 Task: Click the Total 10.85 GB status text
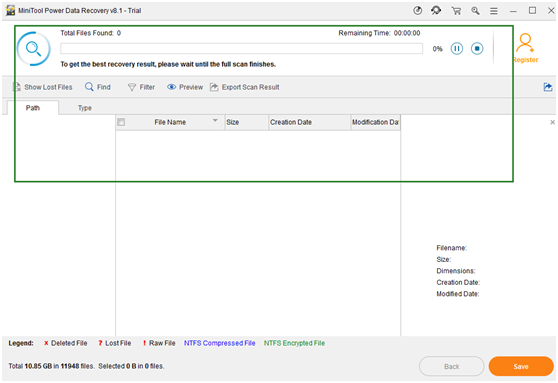tap(86, 366)
